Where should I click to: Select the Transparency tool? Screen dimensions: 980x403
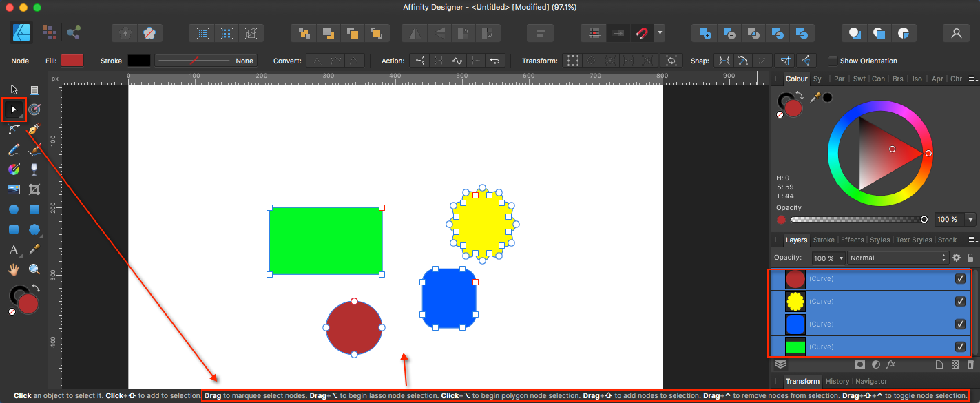pos(34,169)
